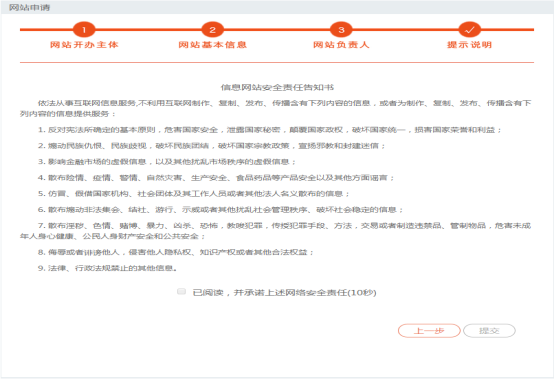Click clause 9 about 法律、行政法规禁止的其他信息
The height and width of the screenshot is (379, 554).
pos(107,268)
